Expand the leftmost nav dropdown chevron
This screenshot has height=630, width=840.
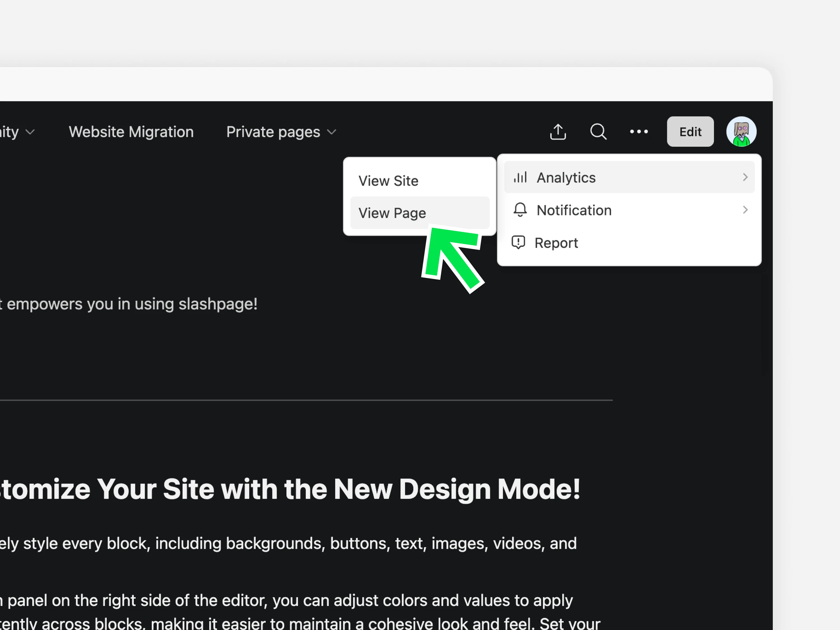click(30, 132)
